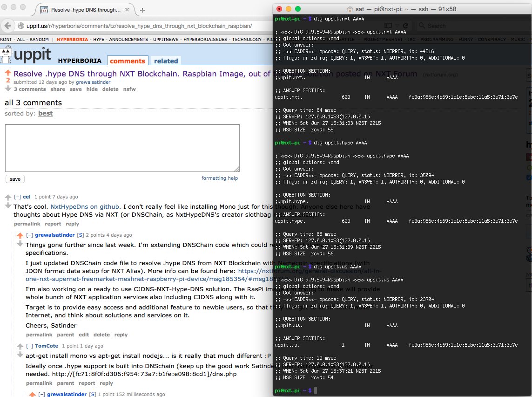Click the browser back arrow button

[x=7, y=26]
